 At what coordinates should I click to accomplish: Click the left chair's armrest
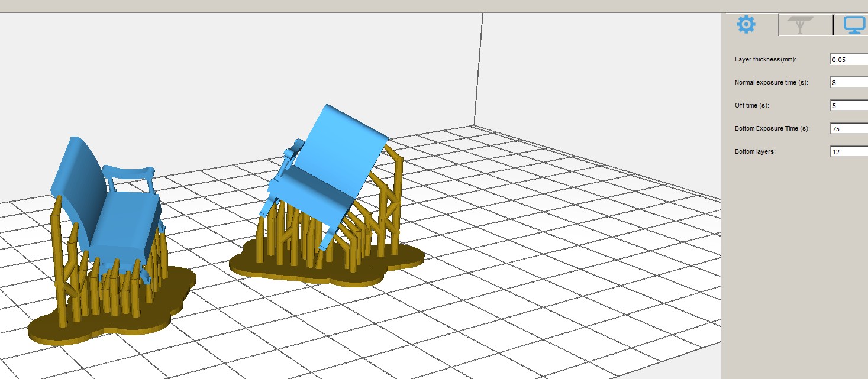point(129,171)
